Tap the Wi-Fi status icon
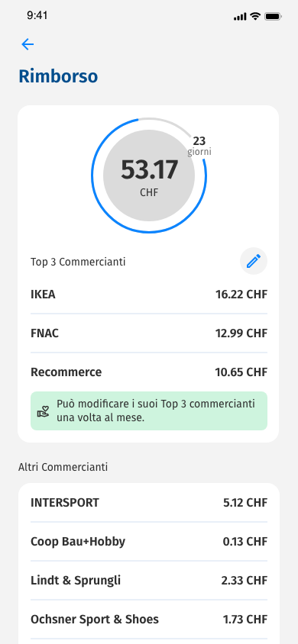Screen dimensions: 298x644 (255, 16)
